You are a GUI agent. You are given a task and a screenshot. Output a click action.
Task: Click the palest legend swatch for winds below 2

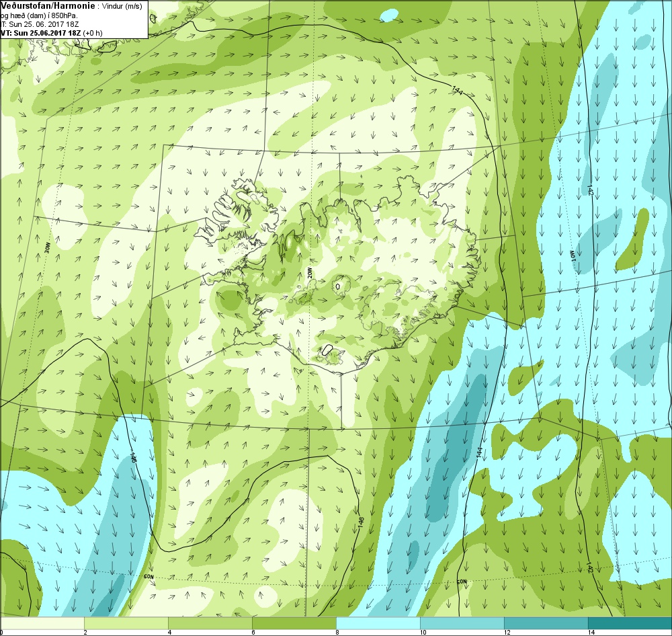click(42, 623)
